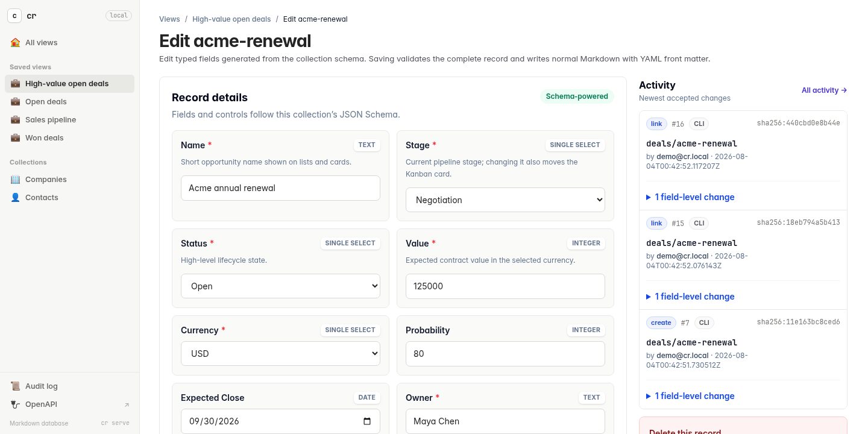Click briefcase icon next to Won deals
The width and height of the screenshot is (868, 434).
(15, 138)
